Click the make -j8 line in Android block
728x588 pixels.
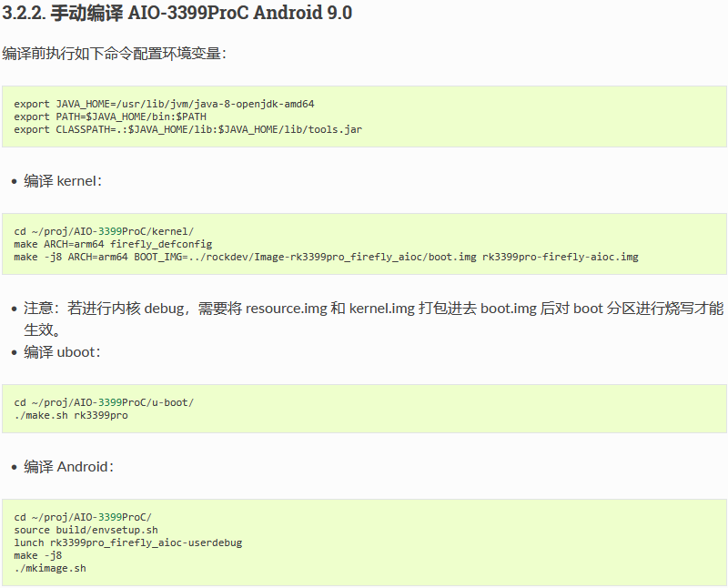(37, 555)
